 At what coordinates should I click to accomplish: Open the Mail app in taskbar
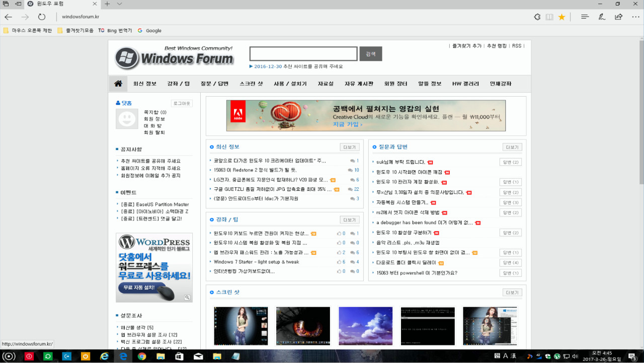(x=198, y=356)
